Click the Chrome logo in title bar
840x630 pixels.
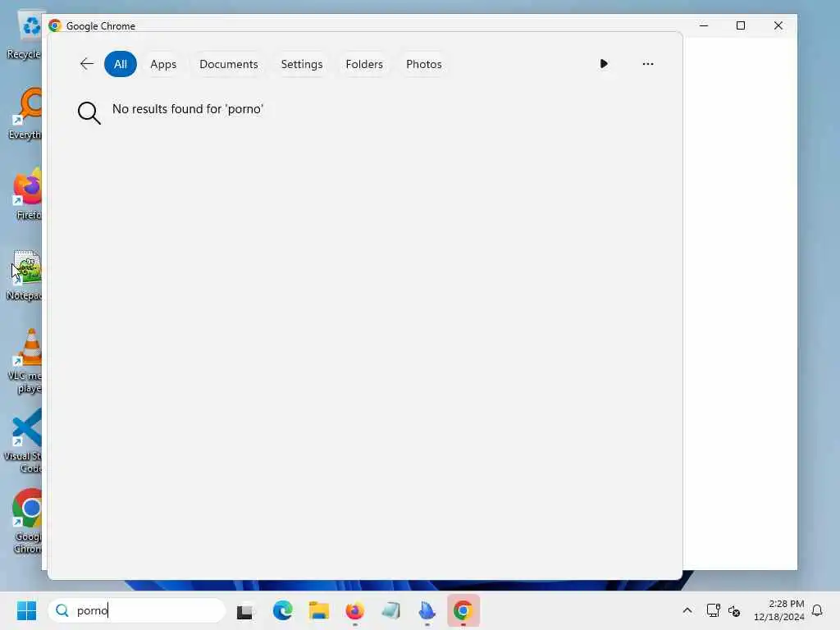point(55,25)
